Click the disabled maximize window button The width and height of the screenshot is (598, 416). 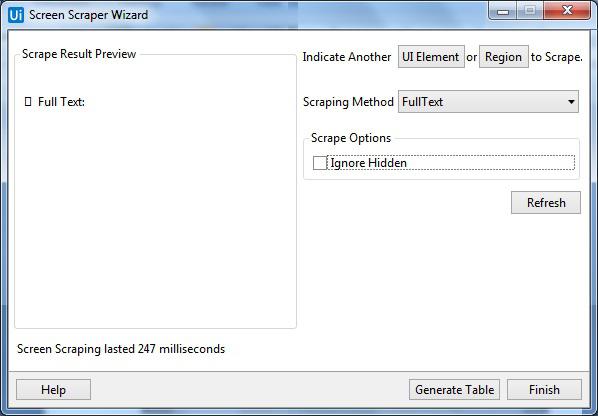point(530,11)
